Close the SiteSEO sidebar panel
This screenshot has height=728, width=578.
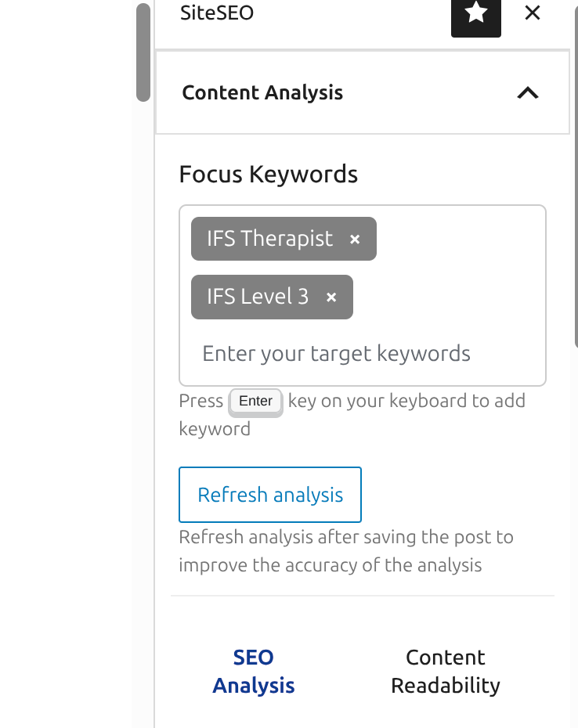coord(533,13)
